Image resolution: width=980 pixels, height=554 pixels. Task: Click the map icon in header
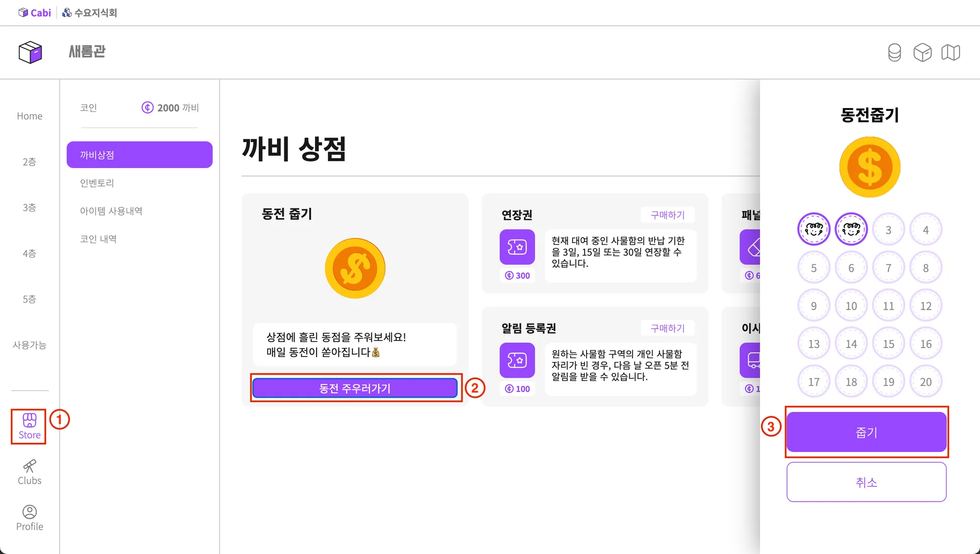[x=951, y=52]
